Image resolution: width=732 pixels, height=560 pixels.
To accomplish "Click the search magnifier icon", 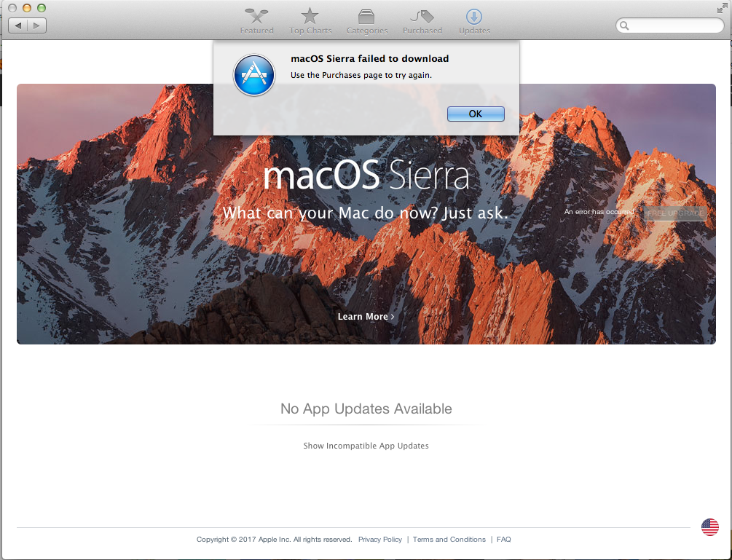I will click(625, 25).
